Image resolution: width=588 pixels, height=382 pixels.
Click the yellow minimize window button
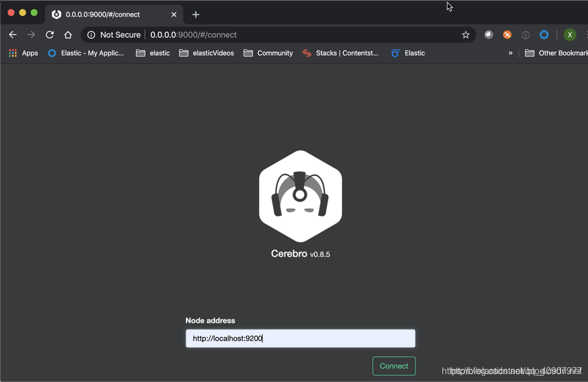click(x=22, y=13)
